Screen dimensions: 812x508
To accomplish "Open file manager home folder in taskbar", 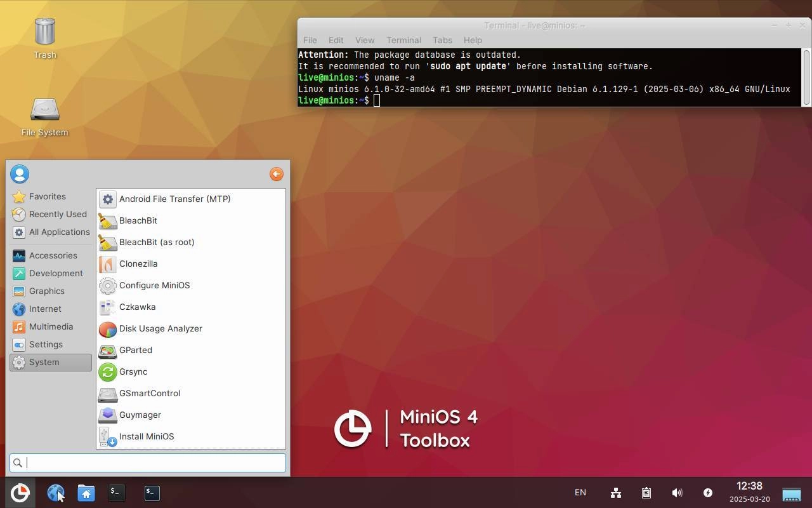I will 86,493.
